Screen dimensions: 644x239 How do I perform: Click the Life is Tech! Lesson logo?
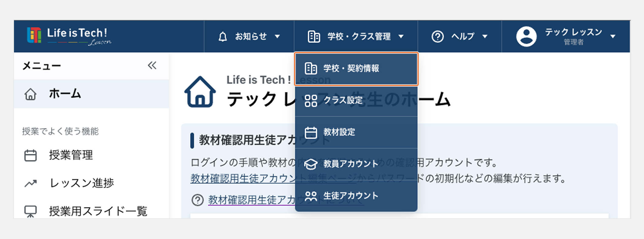click(x=69, y=36)
